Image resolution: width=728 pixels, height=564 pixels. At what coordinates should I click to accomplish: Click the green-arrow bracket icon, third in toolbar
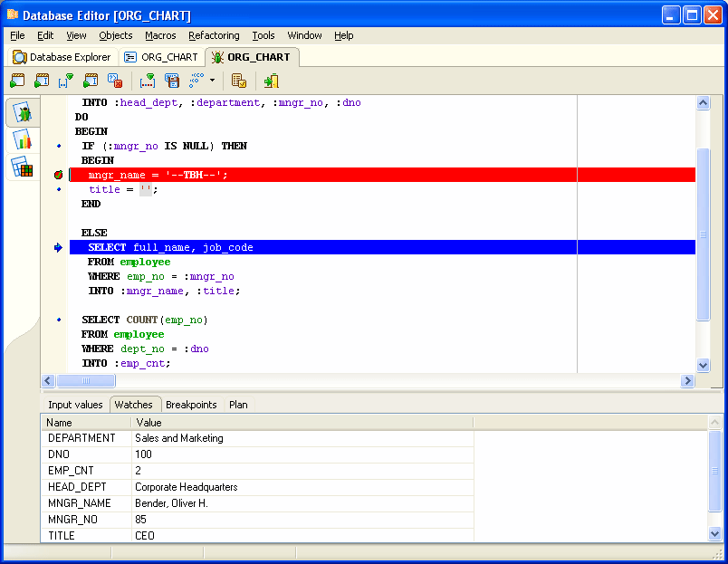[x=66, y=81]
